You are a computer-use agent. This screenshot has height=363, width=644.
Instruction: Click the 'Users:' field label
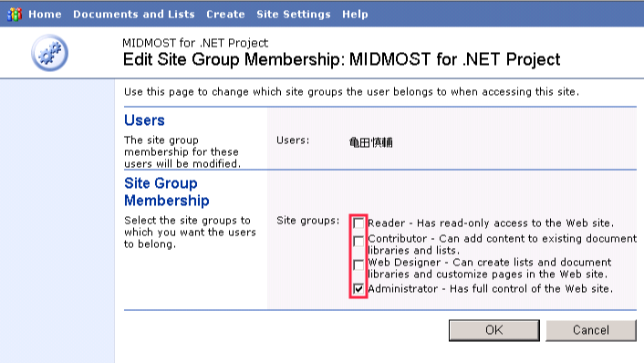point(293,140)
